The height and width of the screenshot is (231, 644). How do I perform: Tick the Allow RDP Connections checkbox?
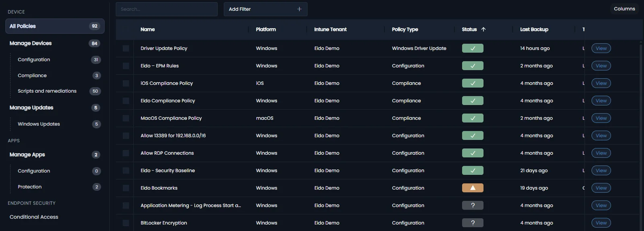[x=126, y=153]
